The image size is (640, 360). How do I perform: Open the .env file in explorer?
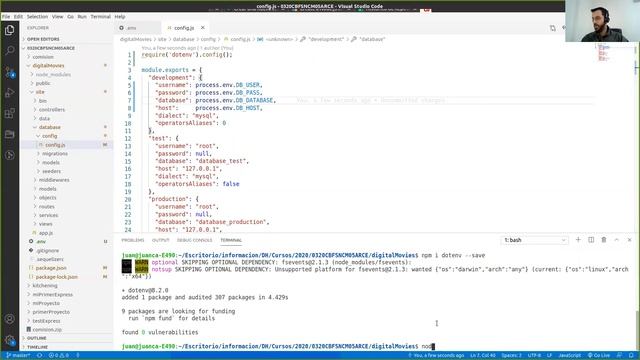(67, 242)
